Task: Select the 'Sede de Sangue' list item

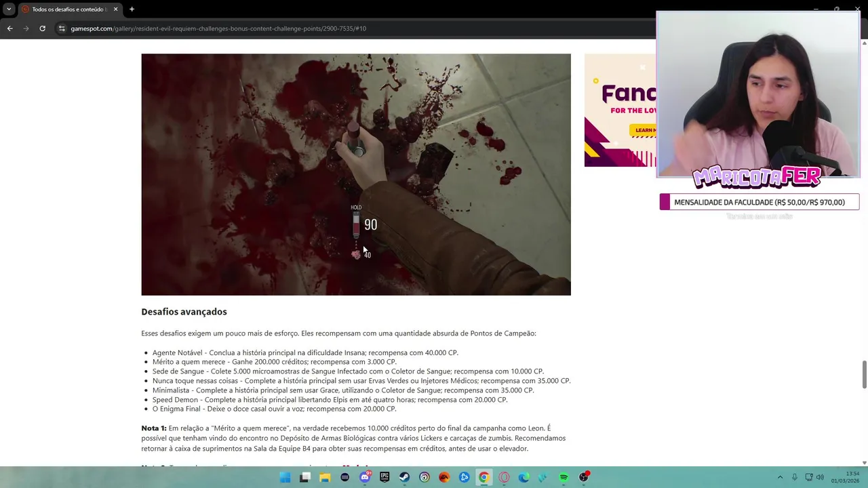Action: click(348, 371)
